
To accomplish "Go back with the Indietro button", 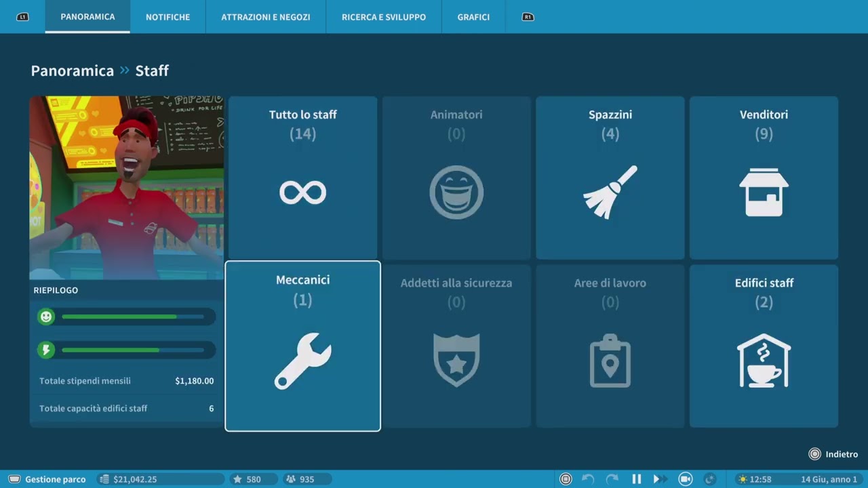I will pyautogui.click(x=833, y=454).
